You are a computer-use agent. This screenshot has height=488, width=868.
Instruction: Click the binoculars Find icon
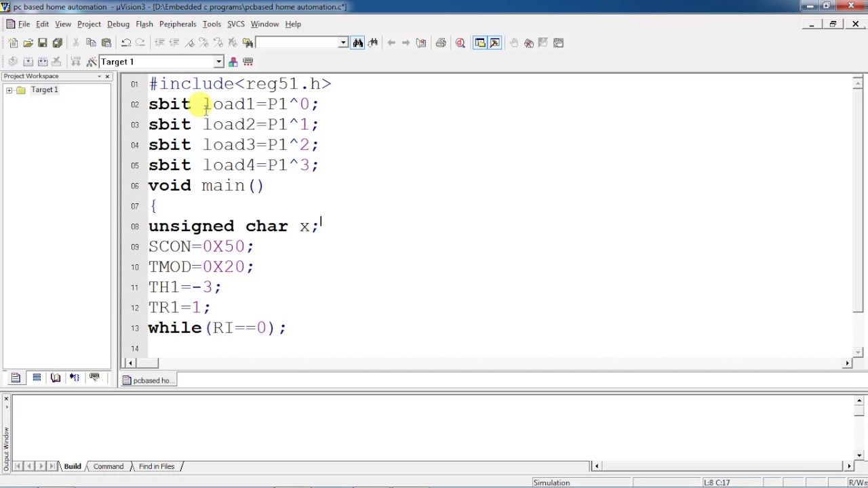tap(358, 43)
